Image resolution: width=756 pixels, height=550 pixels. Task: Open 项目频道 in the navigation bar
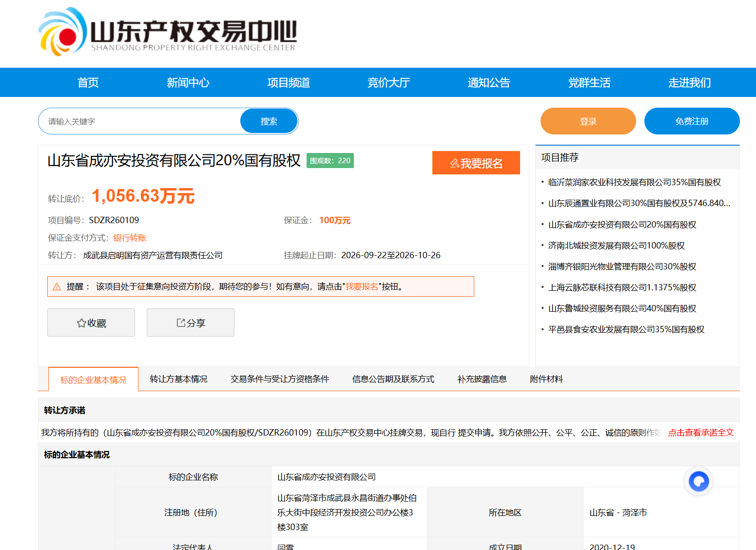point(289,82)
